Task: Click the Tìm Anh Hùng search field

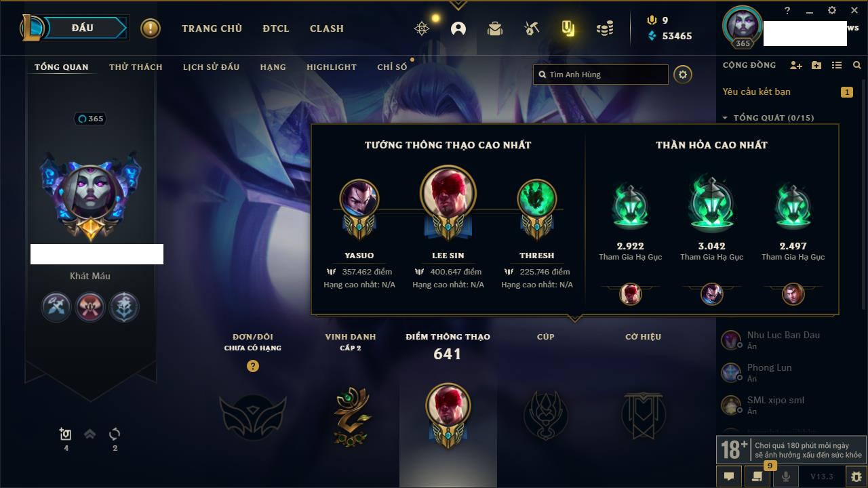Action: tap(601, 75)
